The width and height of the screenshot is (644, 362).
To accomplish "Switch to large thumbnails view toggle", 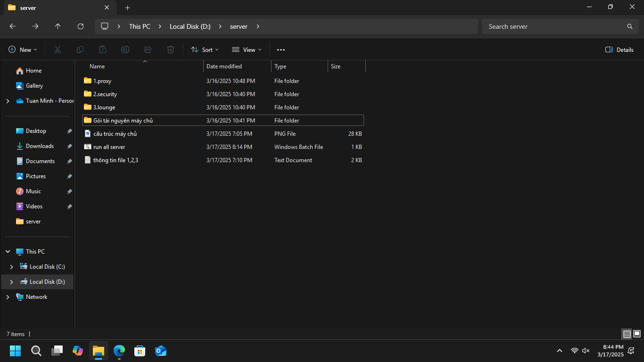I will point(637,334).
